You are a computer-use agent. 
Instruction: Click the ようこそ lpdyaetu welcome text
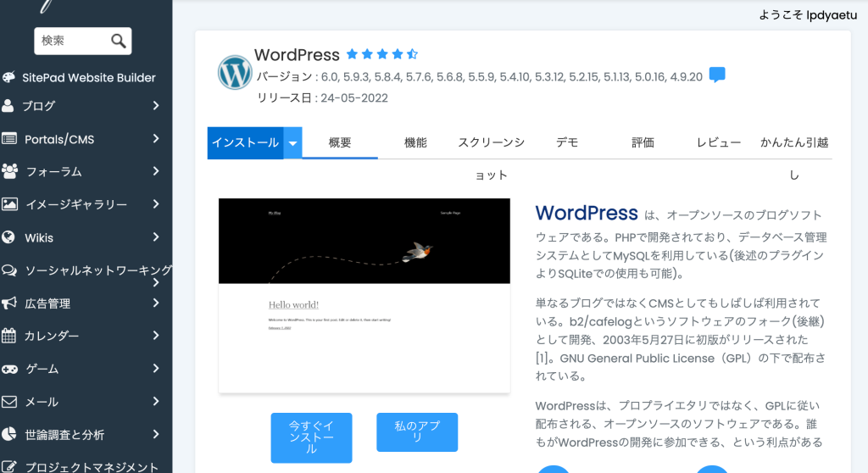coord(808,15)
